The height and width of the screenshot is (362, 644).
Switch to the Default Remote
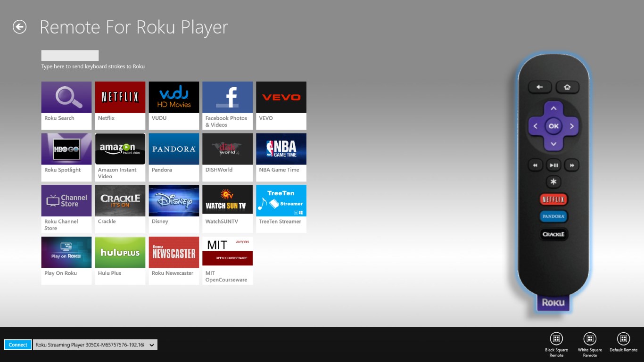pos(623,343)
